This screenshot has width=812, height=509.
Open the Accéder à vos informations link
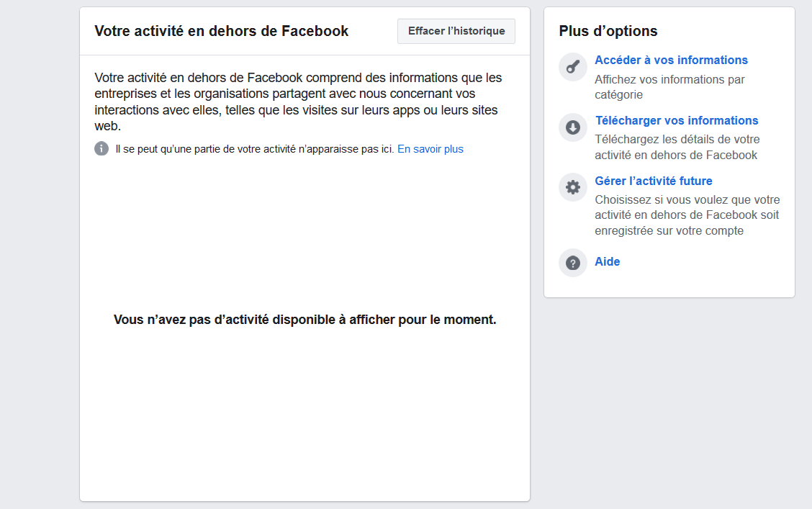(671, 60)
